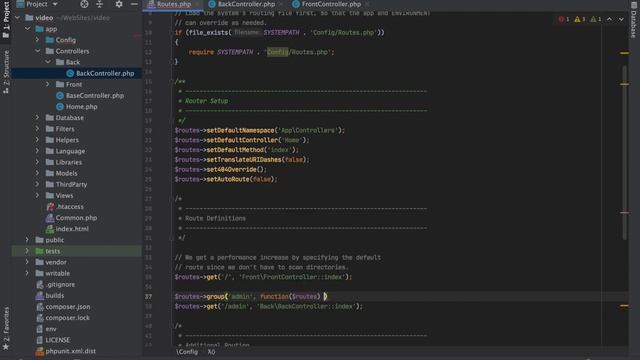This screenshot has width=640, height=360.
Task: Fold the Router Setup comment block
Action: tap(171, 82)
